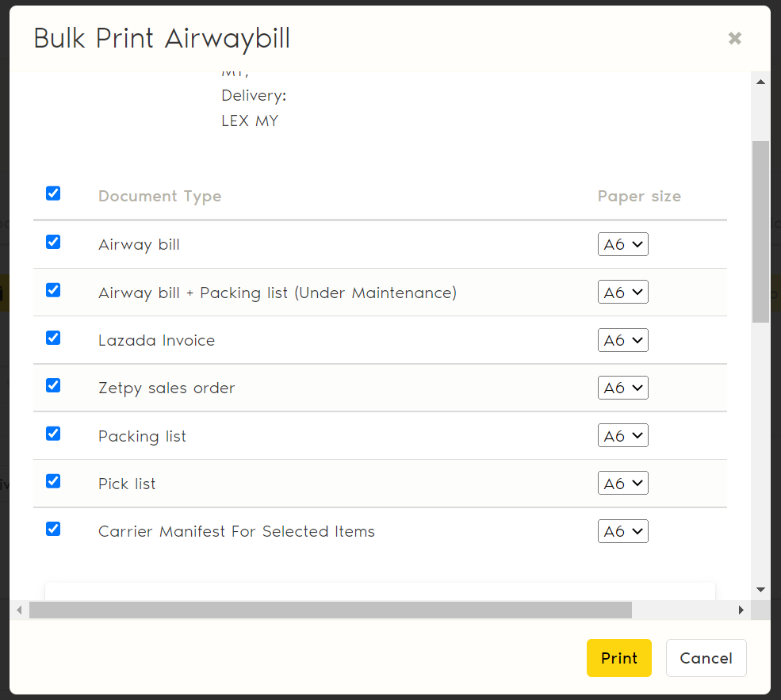Disable the Zetpy sales order checkbox
The width and height of the screenshot is (781, 700).
pyautogui.click(x=53, y=385)
